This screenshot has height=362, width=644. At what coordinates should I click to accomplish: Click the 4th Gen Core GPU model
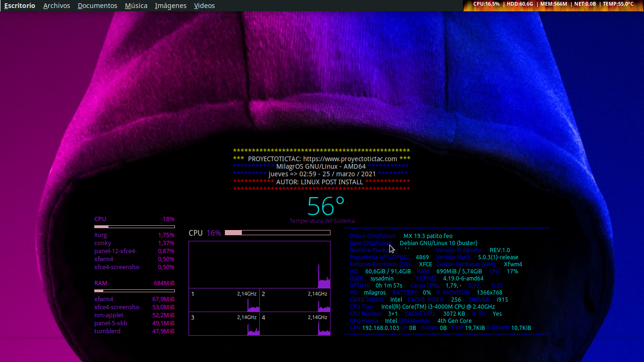coord(454,321)
